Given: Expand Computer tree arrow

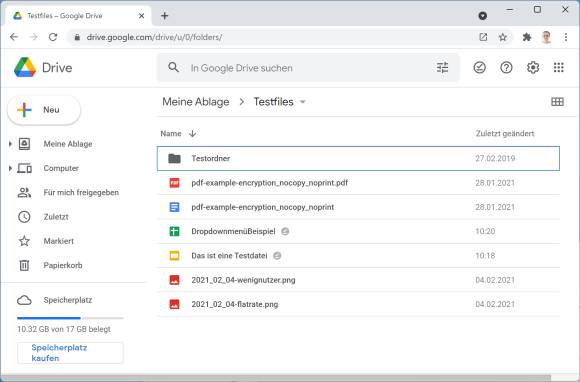Looking at the screenshot, I should 10,168.
